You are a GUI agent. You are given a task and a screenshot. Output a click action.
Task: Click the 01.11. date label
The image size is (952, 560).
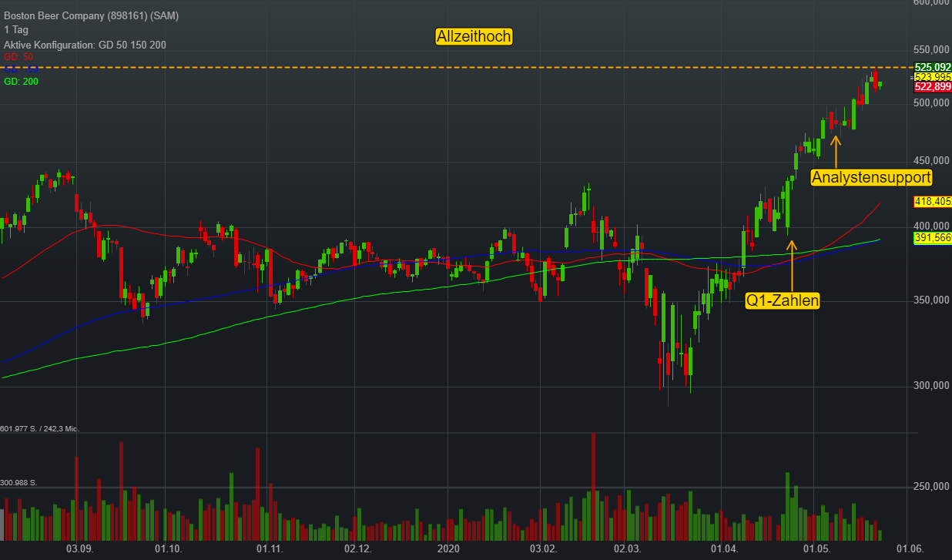point(270,549)
